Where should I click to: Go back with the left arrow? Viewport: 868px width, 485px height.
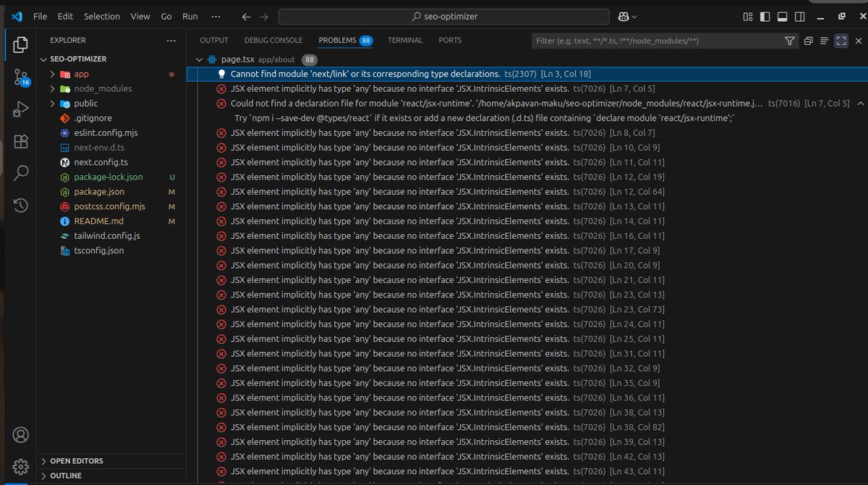pos(247,16)
